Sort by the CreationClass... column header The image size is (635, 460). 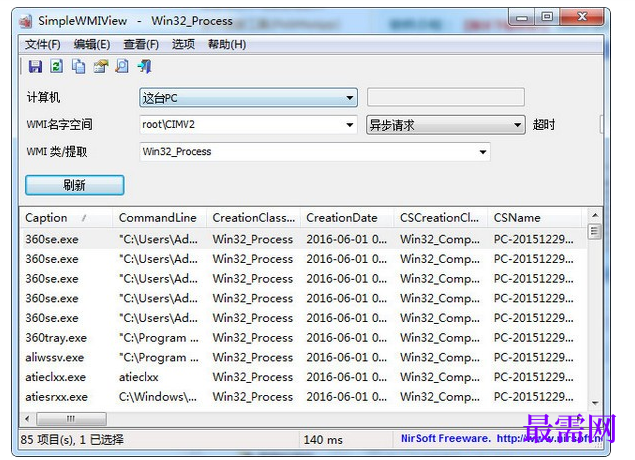tap(254, 217)
